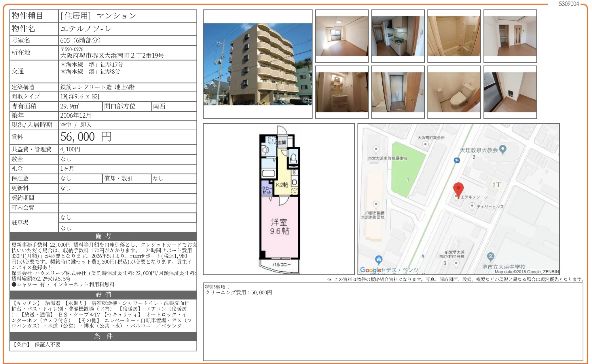This screenshot has width=592, height=364.
Task: Click the 56,000 円 rent value
Action: pos(86,137)
